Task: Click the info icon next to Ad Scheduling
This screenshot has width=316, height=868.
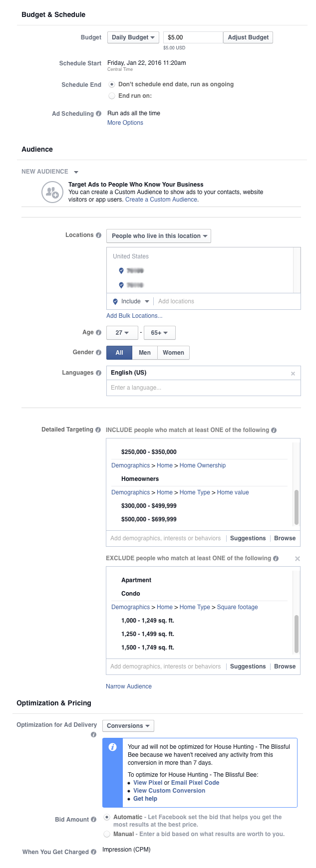Action: tap(98, 114)
